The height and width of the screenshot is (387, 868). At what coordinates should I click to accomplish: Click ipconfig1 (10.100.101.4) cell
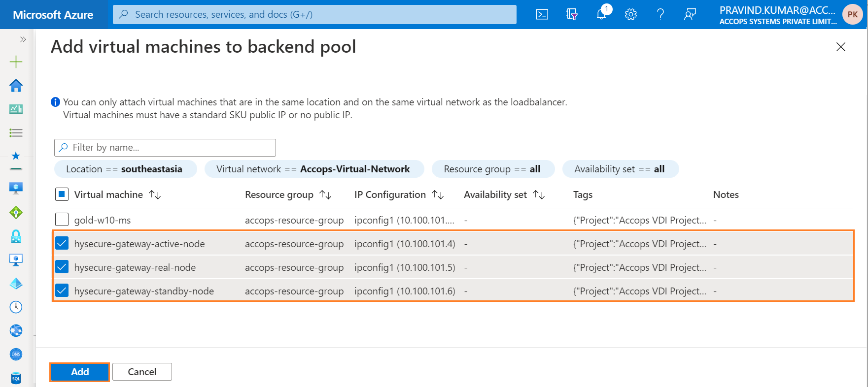(405, 244)
